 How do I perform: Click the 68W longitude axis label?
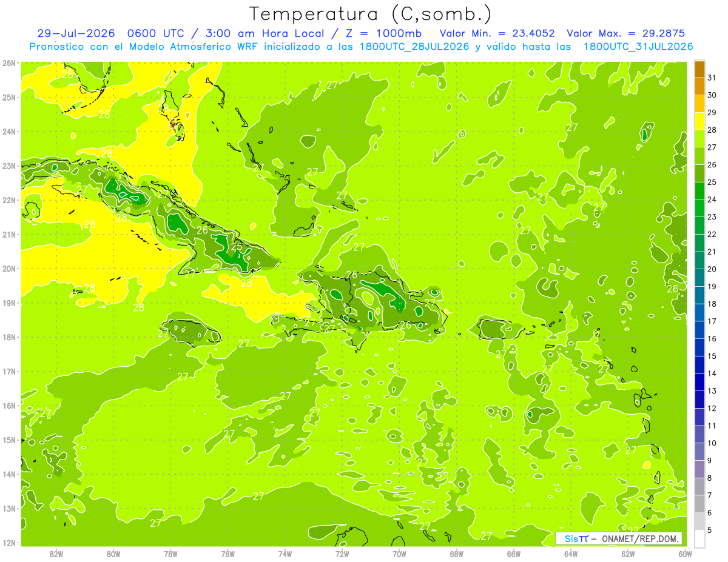(457, 554)
